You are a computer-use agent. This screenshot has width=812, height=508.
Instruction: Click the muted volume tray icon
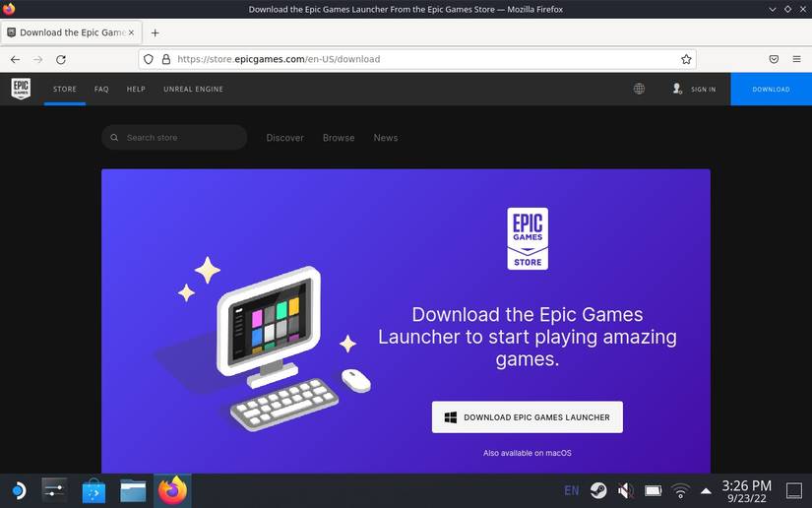tap(626, 490)
